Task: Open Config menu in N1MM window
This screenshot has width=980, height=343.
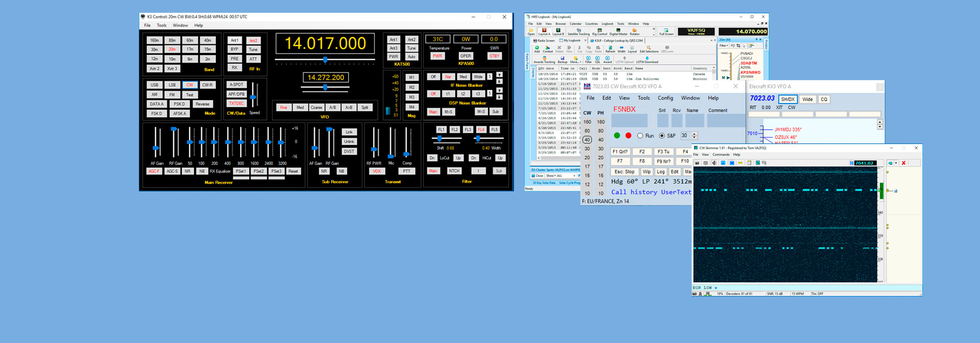Action: click(665, 98)
